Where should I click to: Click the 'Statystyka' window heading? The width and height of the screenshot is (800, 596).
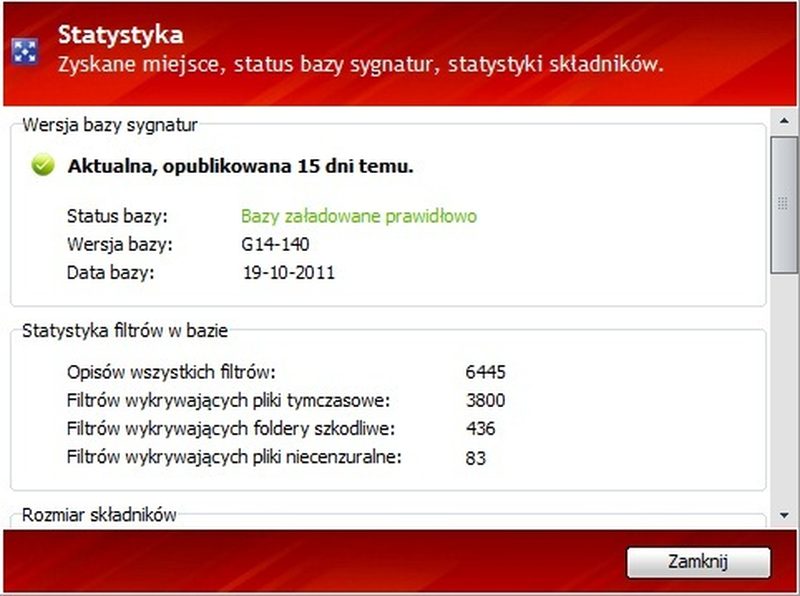tap(120, 35)
